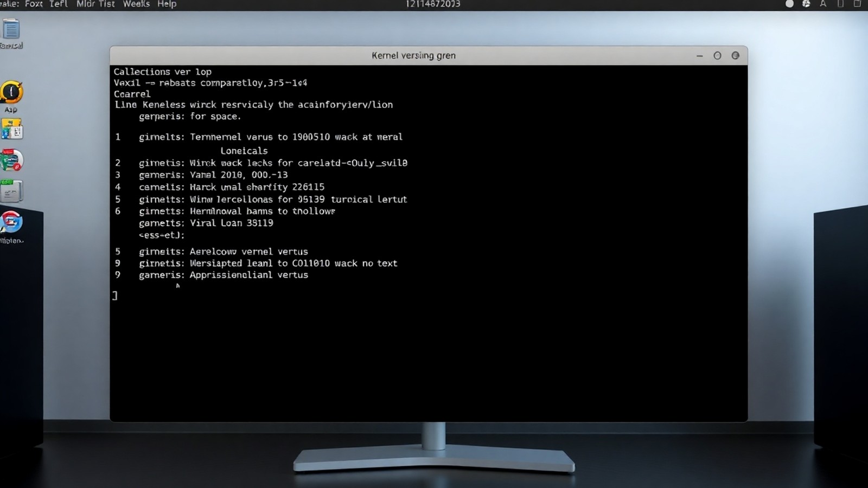Click the terminal prompt cursor bracket
Viewport: 868px width, 488px height.
pos(115,296)
